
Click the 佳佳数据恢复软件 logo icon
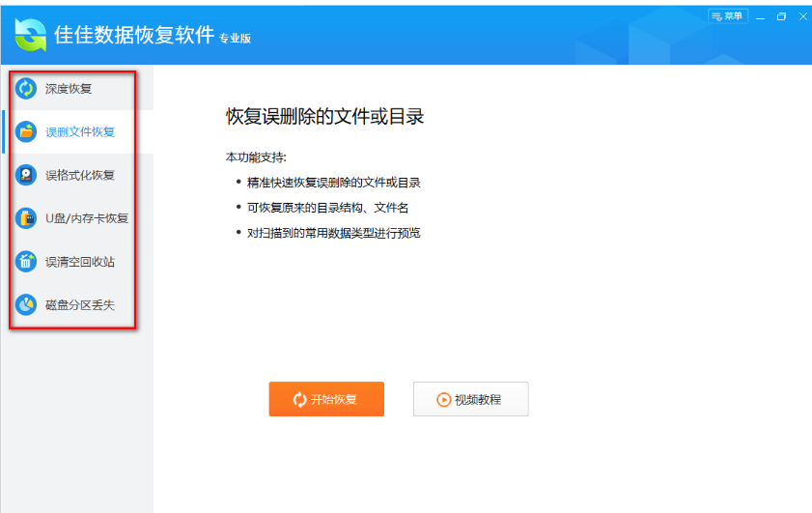coord(31,35)
